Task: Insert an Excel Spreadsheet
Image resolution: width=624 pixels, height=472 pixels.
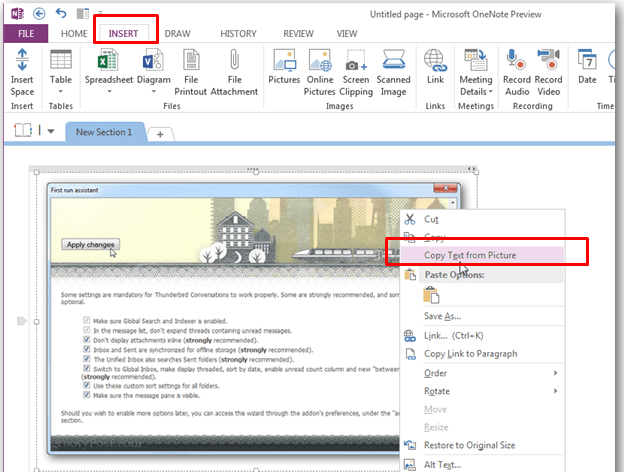Action: (x=108, y=60)
